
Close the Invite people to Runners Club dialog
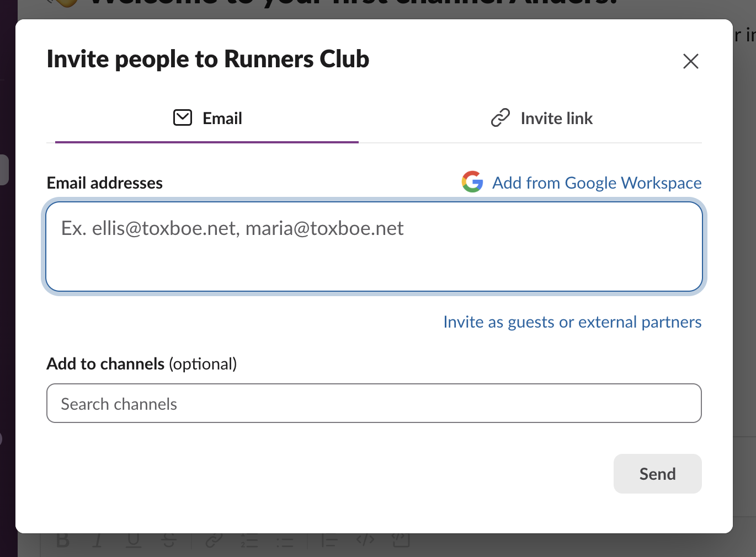pyautogui.click(x=690, y=61)
